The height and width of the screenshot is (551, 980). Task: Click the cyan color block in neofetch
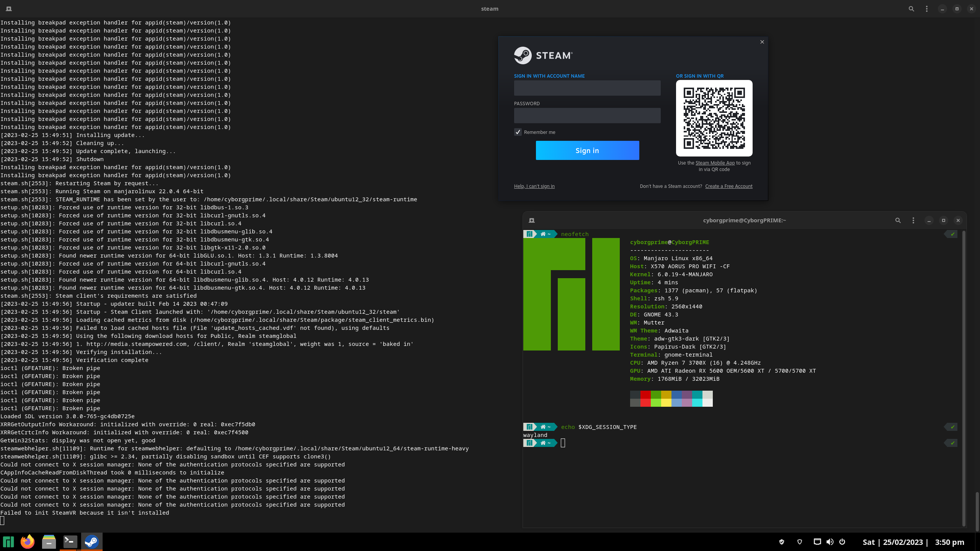coord(697,399)
